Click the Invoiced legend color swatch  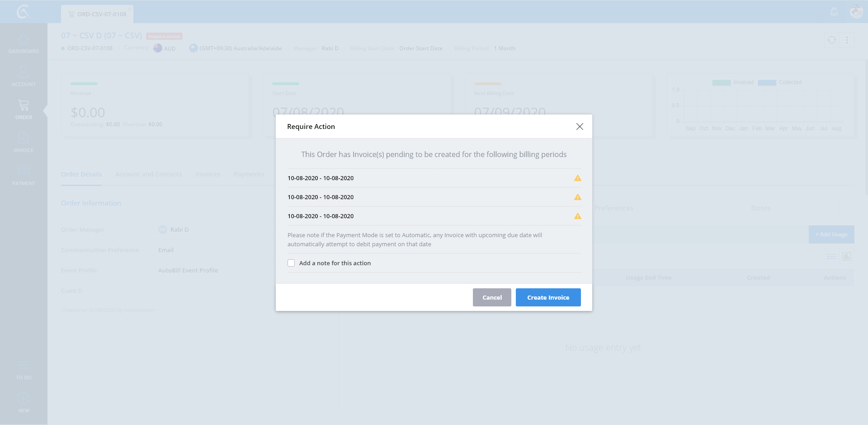tap(721, 82)
